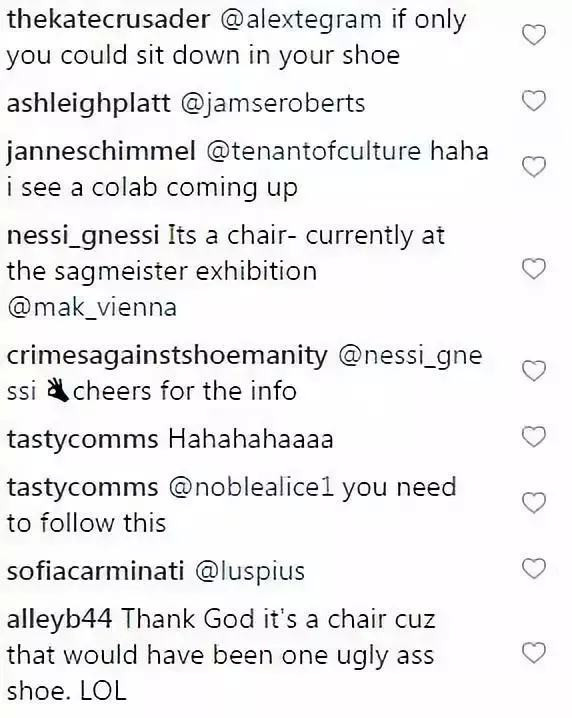Open the @jamseroberts mention

click(x=273, y=103)
